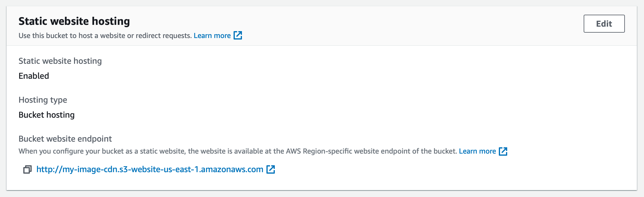Screen dimensions: 644x197
Task: Click external-link icon beside endpoint Learn more
Action: 503,151
